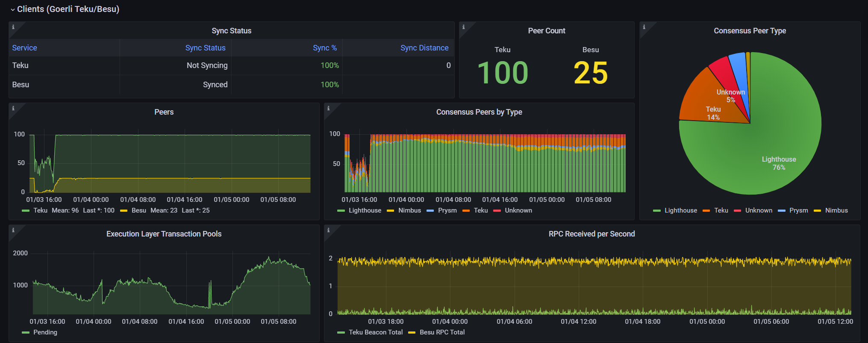Click Besu's 100% sync value
Screen dimensions: 868x343
(x=330, y=85)
